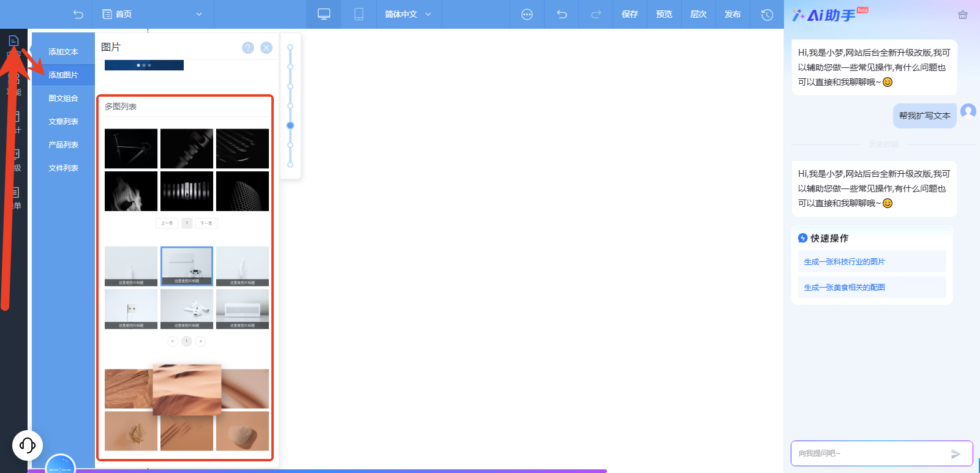
Task: Click 生成一张科技行业的图片 quick action
Action: coord(872,261)
